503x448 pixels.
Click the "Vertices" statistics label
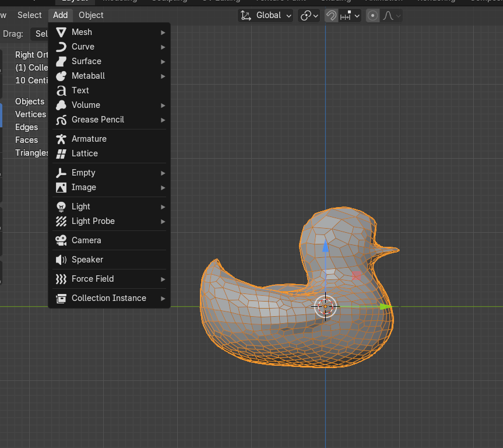click(31, 114)
